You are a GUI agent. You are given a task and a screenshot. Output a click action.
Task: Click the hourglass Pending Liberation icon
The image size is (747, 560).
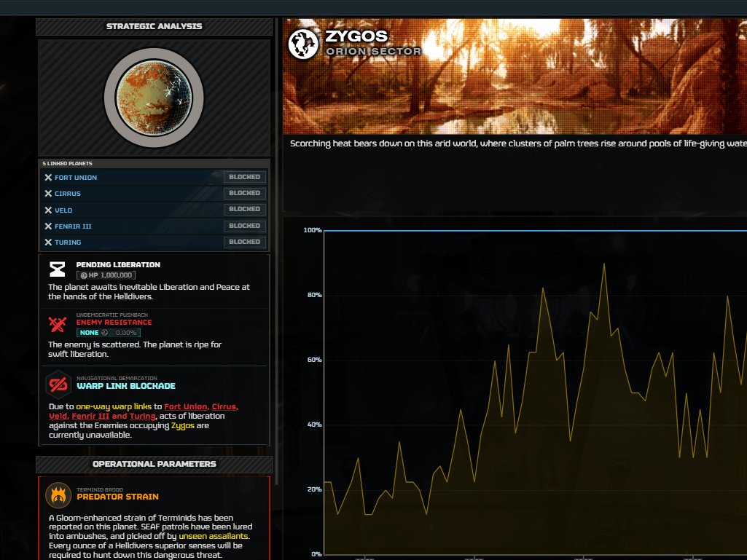[58, 269]
